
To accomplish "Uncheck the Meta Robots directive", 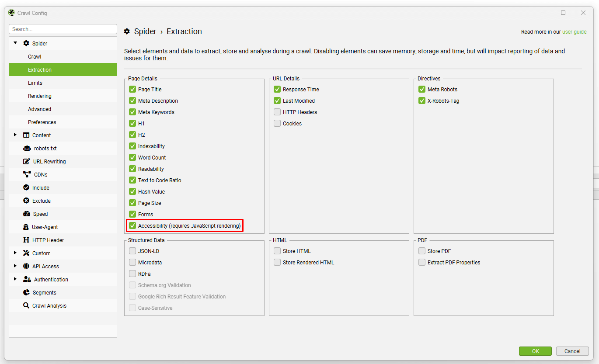I will (421, 89).
